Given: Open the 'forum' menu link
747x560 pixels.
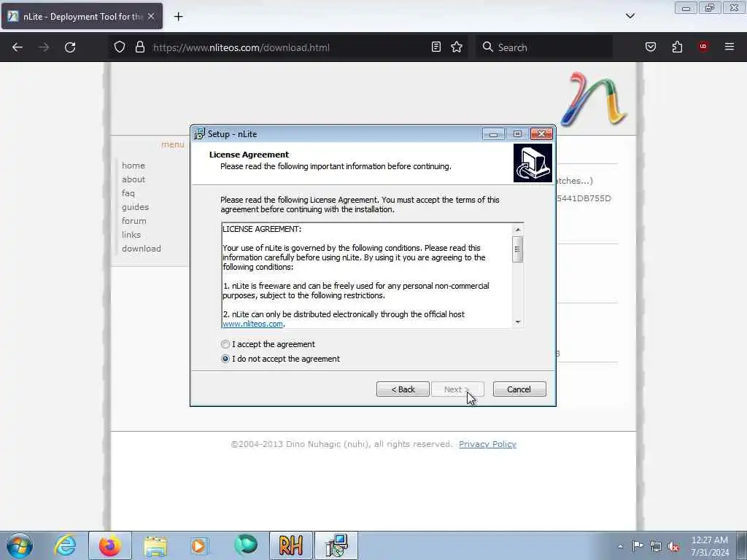Looking at the screenshot, I should 134,221.
